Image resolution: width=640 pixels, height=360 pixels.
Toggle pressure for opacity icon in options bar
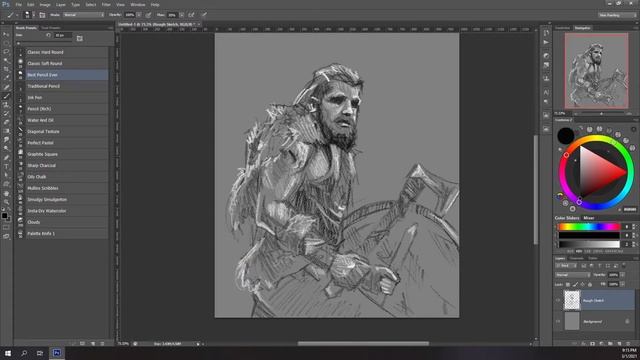point(149,15)
